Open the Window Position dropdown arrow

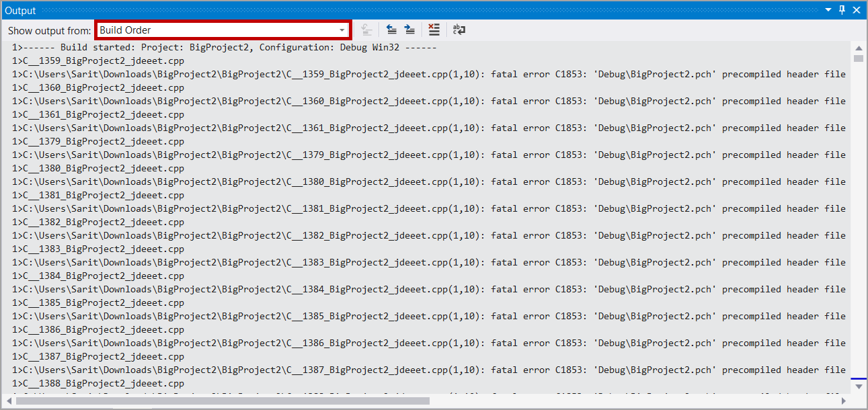pyautogui.click(x=829, y=10)
